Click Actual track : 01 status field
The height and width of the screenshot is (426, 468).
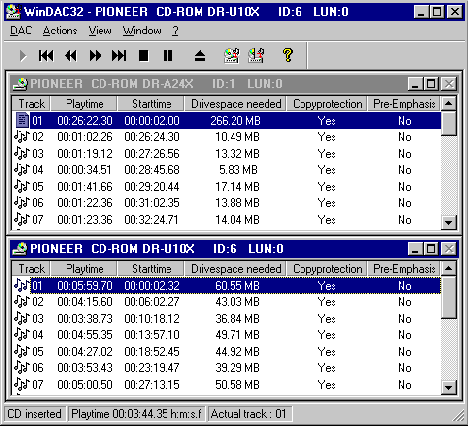coord(250,414)
